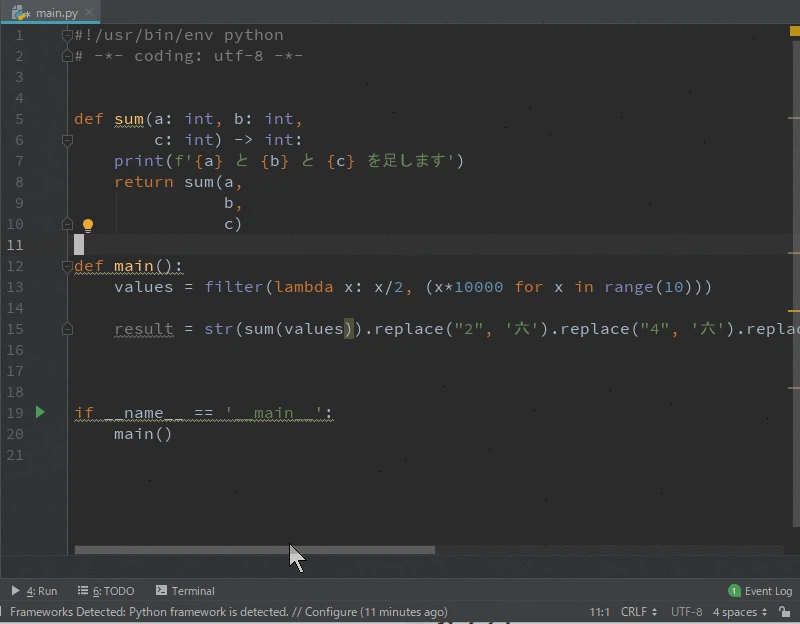Click line number 19 in the gutter
This screenshot has height=624, width=800.
15,413
